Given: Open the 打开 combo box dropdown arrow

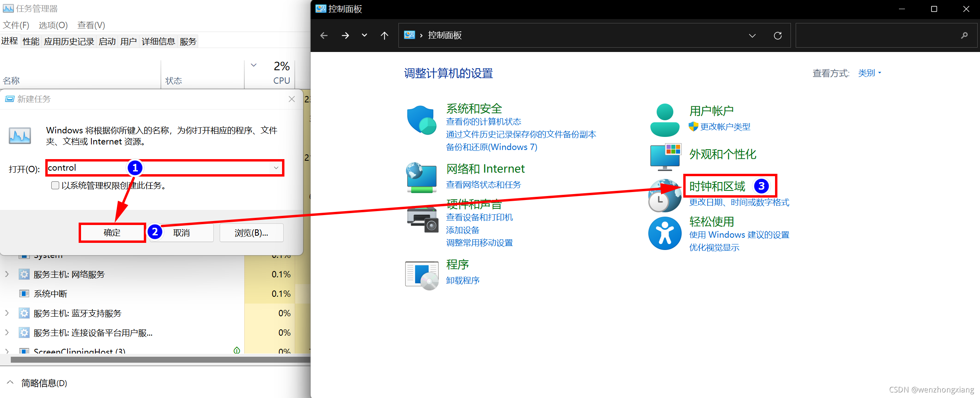Looking at the screenshot, I should (x=276, y=168).
